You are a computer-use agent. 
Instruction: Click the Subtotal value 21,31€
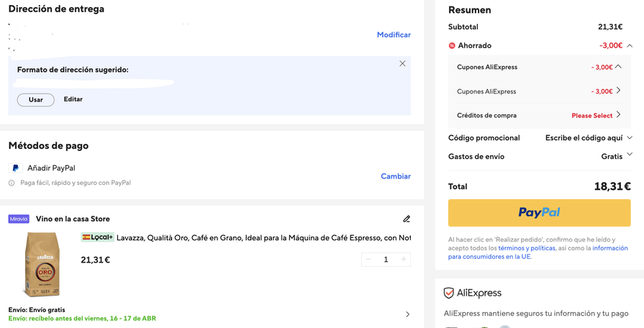click(610, 27)
